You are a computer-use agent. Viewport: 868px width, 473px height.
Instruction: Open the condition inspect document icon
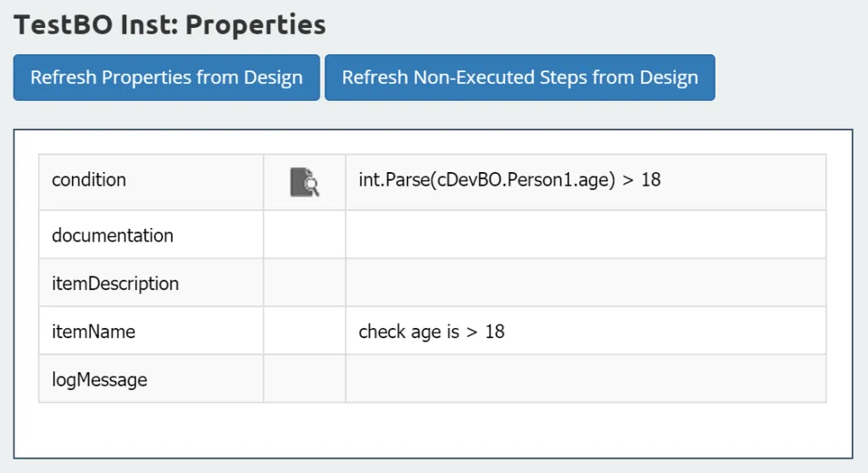(x=304, y=182)
